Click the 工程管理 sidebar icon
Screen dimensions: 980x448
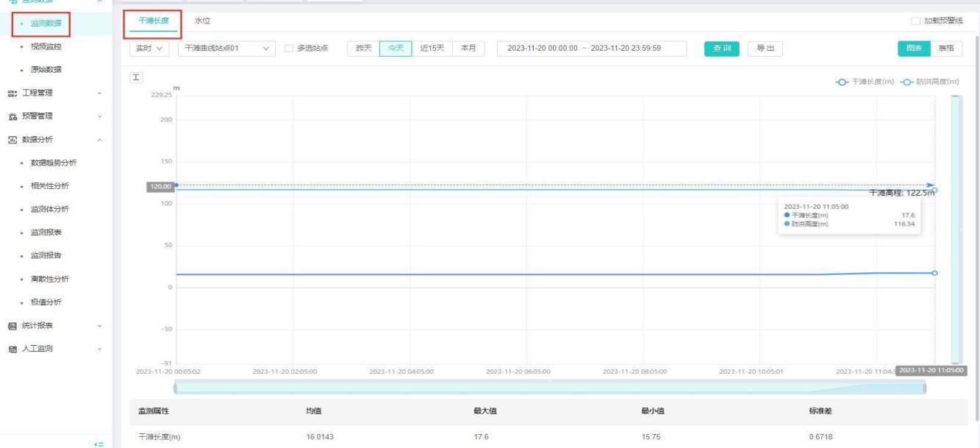coord(12,93)
